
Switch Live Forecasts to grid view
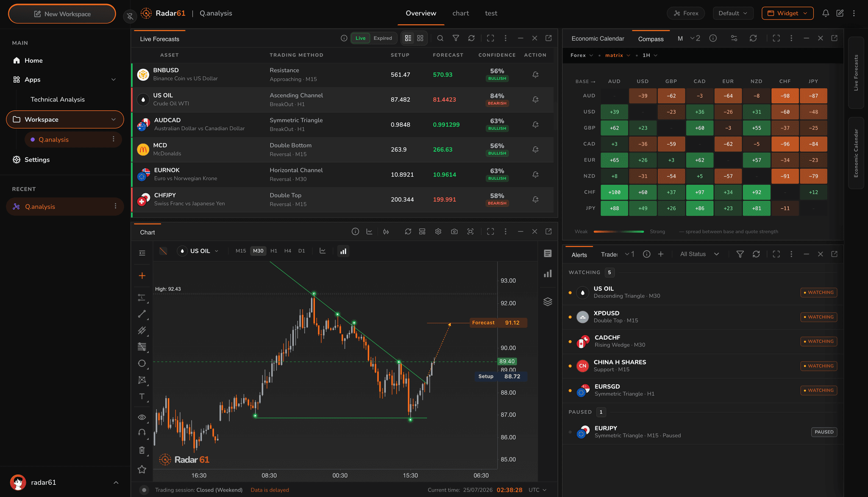pos(420,38)
